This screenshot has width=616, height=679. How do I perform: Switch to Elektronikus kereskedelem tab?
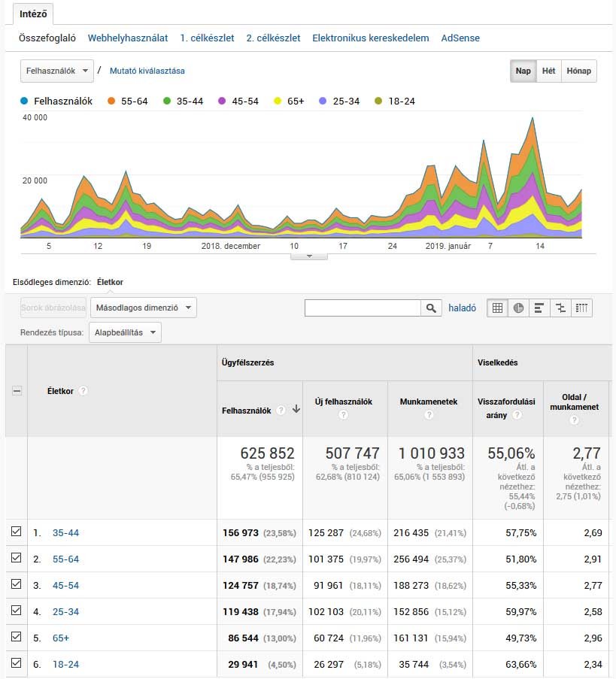pyautogui.click(x=370, y=38)
